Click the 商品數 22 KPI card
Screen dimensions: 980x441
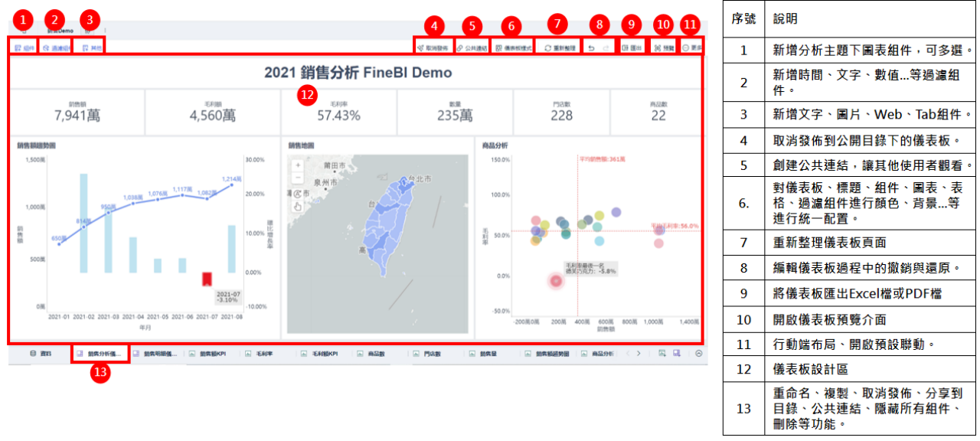coord(658,112)
